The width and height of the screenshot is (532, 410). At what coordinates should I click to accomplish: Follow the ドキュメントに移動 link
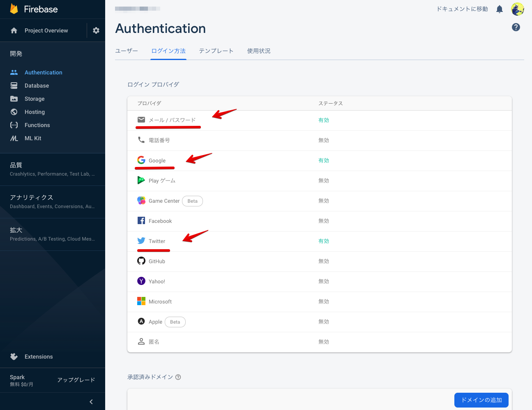[x=462, y=9]
